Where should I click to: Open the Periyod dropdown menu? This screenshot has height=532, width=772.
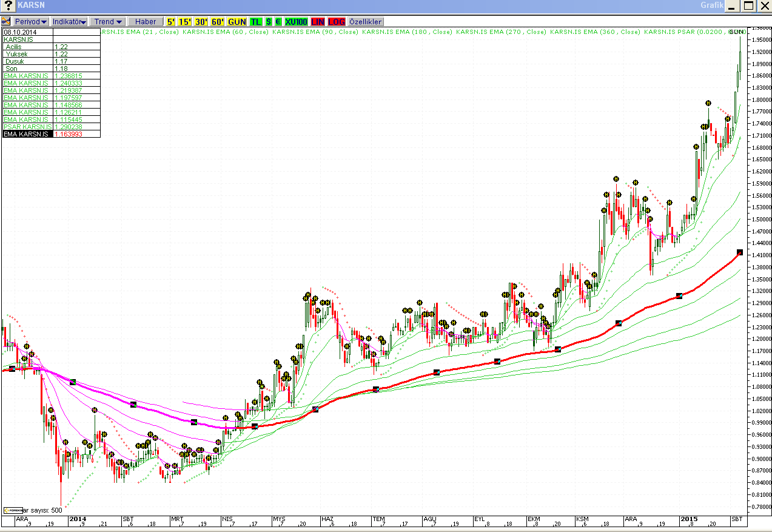click(31, 21)
